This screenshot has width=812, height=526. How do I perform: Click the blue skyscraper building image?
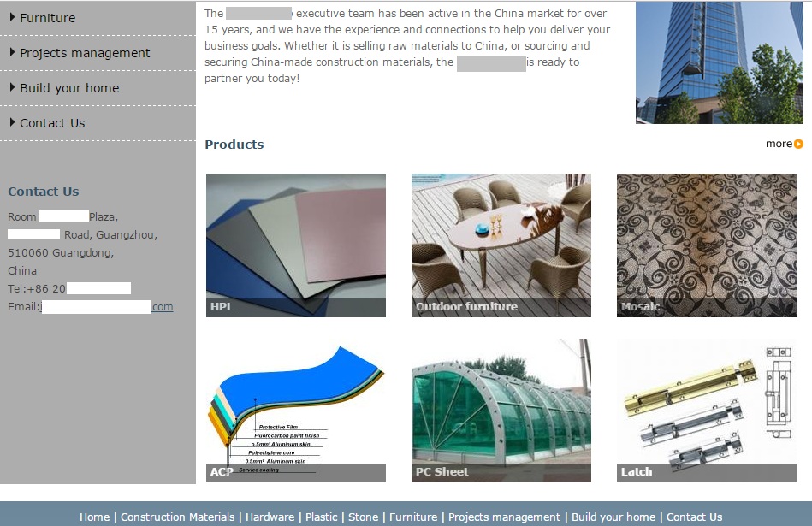720,62
